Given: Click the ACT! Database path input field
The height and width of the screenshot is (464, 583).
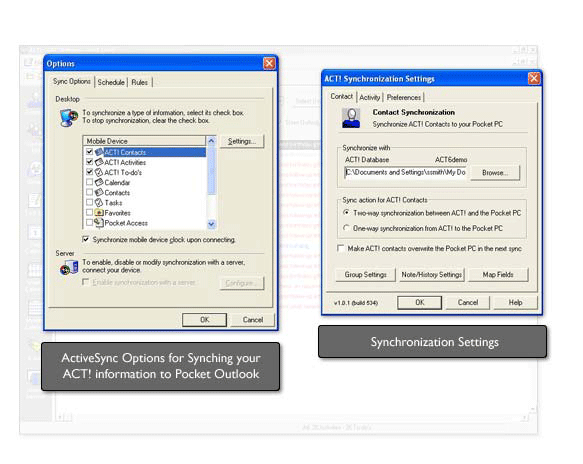Looking at the screenshot, I should (405, 173).
